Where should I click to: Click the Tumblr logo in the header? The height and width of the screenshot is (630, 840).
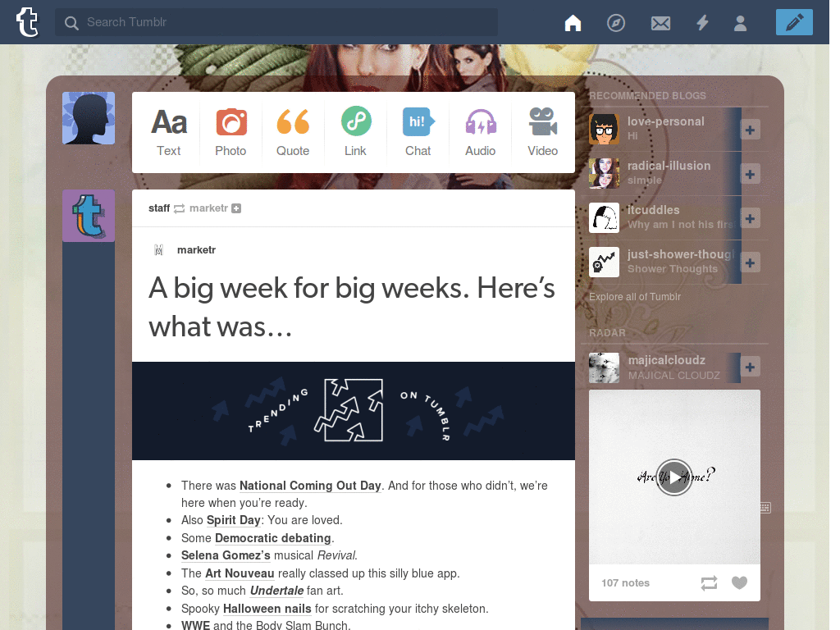[x=27, y=22]
